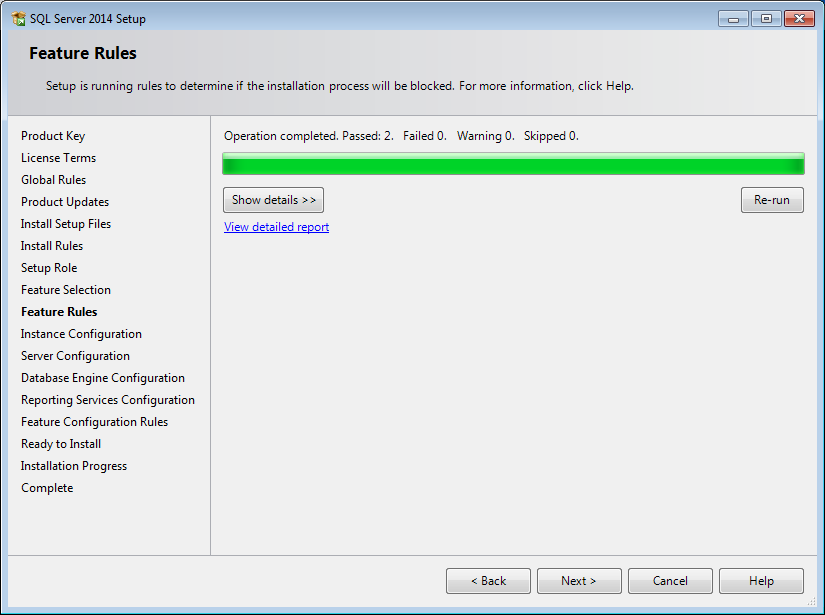Screen dimensions: 825x615
Task: Select Reporting Services Configuration step
Action: (108, 400)
